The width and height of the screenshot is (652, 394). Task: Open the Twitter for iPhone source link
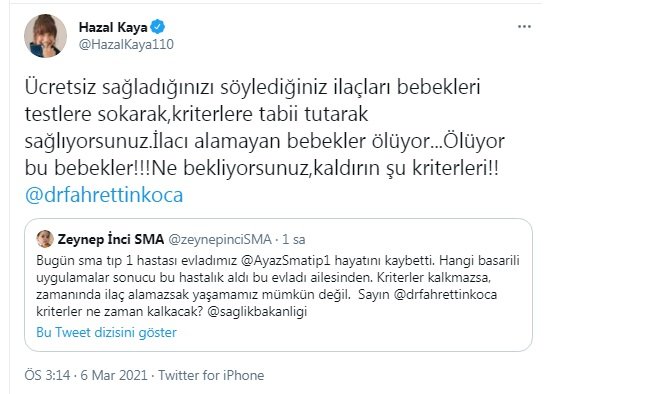[x=211, y=375]
